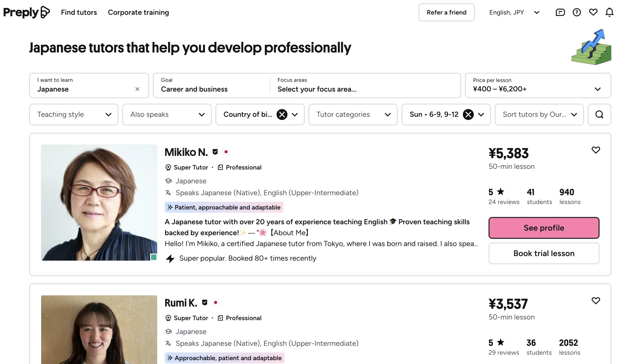Save Mikiko N. to favorites

[x=595, y=150]
